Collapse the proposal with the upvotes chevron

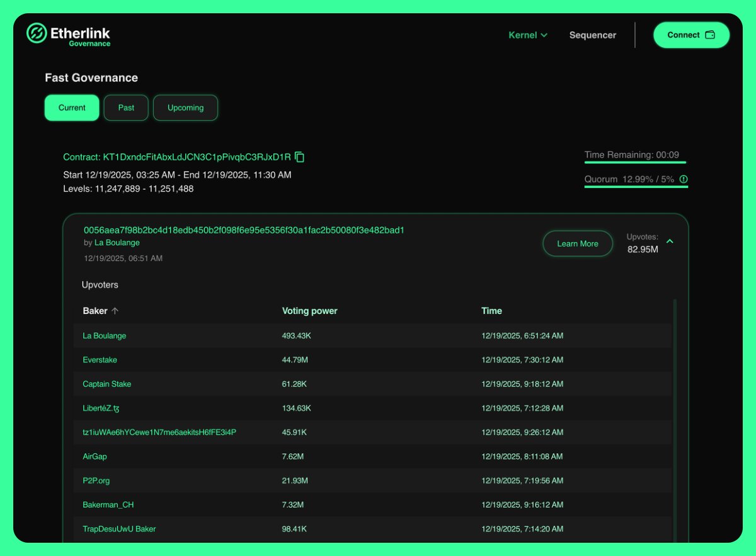pyautogui.click(x=670, y=241)
